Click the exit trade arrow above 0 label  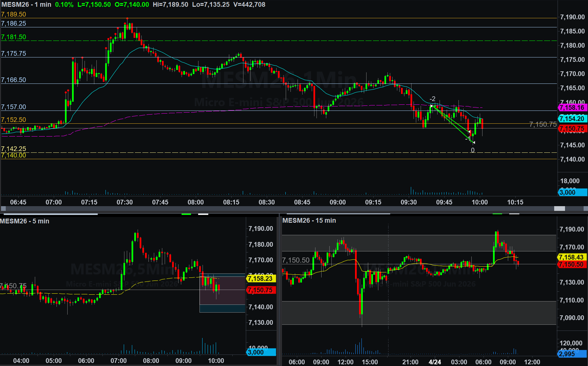coord(473,143)
